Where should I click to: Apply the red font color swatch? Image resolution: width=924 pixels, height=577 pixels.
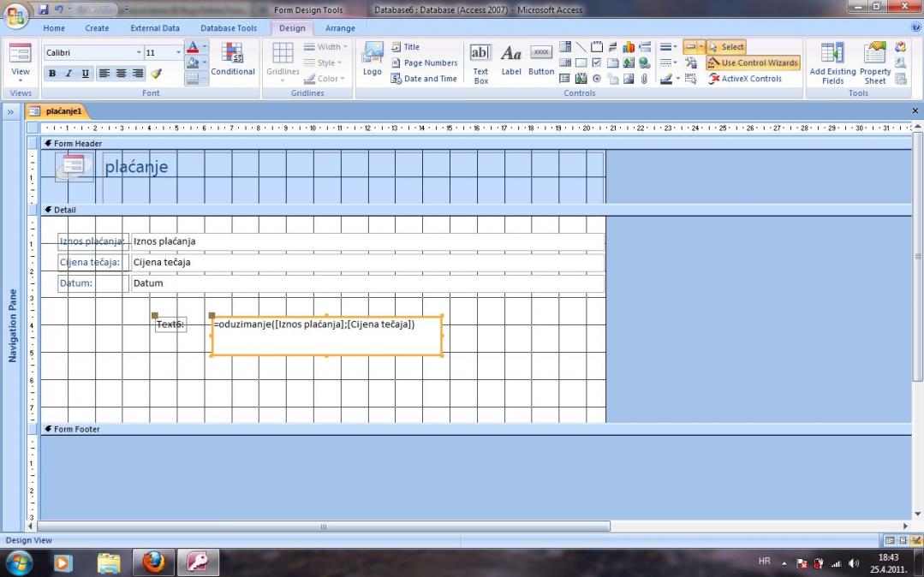point(192,46)
